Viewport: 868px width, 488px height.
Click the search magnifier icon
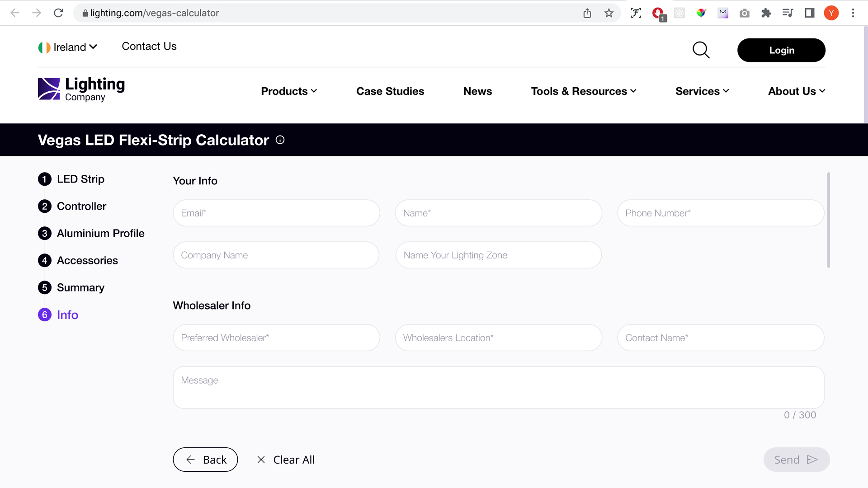pos(701,50)
